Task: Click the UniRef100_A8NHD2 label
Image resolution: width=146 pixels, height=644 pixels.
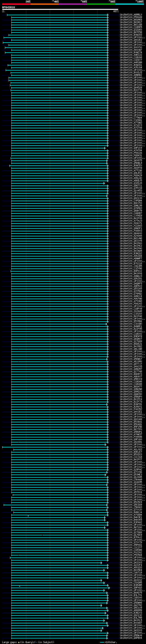Action: click(131, 75)
